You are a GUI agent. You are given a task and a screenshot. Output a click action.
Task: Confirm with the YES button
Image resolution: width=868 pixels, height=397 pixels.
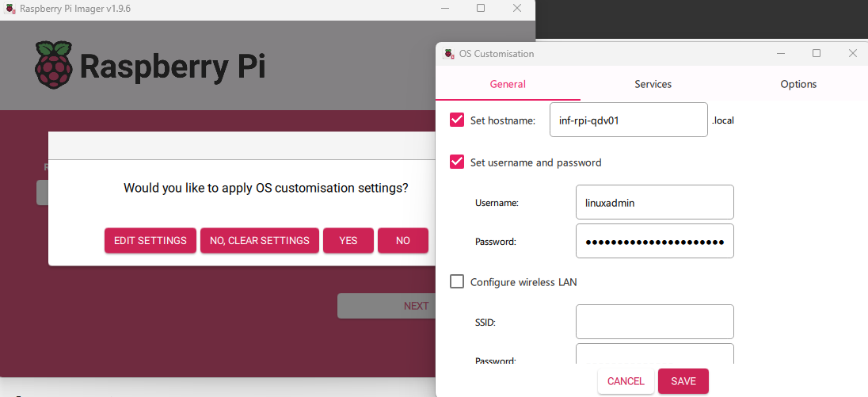click(x=348, y=241)
